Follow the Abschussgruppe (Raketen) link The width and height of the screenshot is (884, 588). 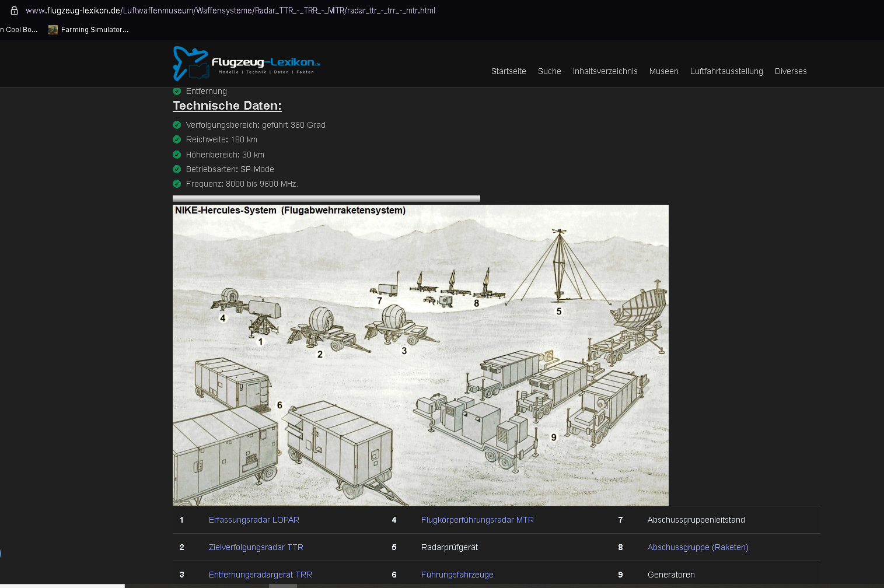(x=698, y=547)
